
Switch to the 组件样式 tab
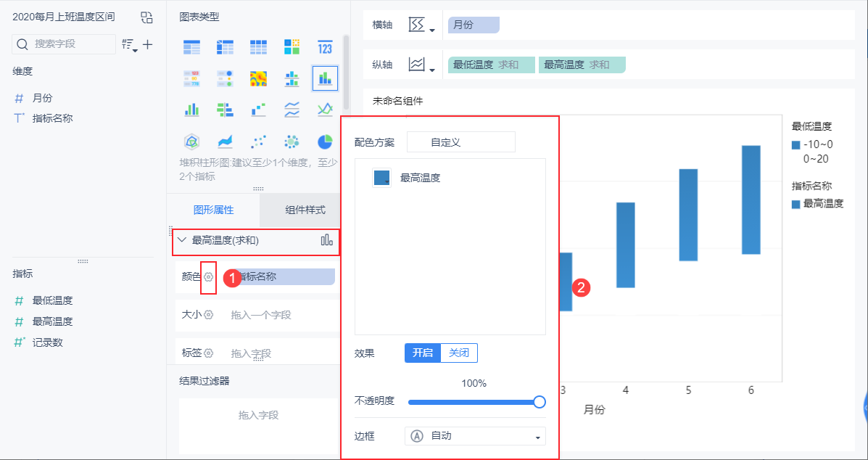coord(305,210)
